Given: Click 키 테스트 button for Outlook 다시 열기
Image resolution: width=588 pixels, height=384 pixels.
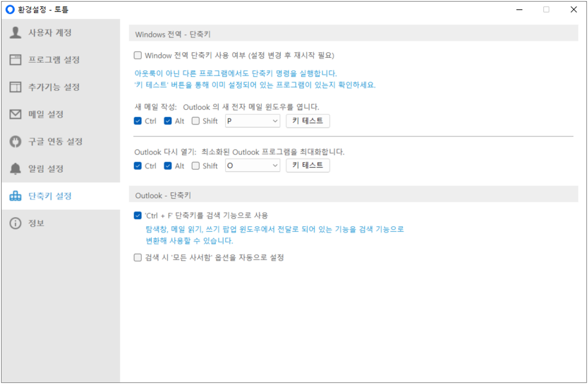Looking at the screenshot, I should click(308, 166).
